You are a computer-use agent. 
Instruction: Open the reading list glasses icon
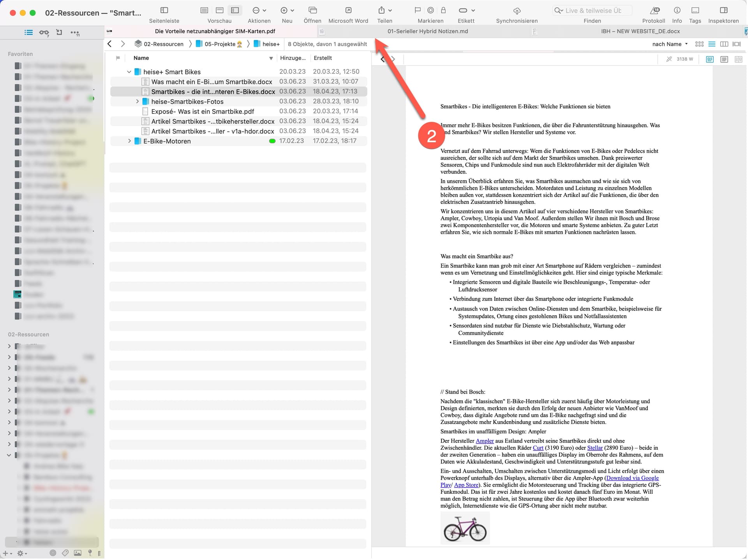(44, 33)
